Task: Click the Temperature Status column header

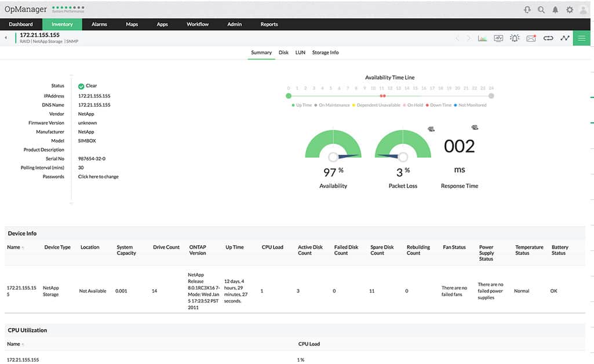Action: point(529,250)
